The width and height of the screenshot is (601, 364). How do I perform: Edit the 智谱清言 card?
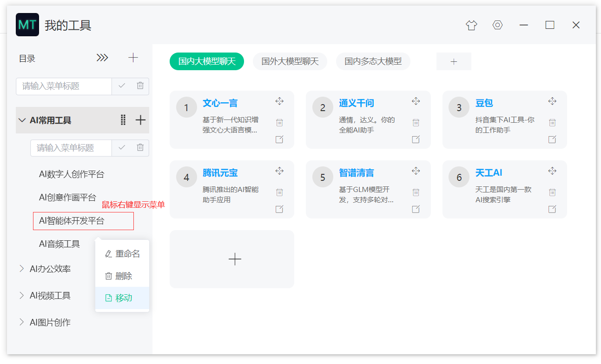(416, 209)
